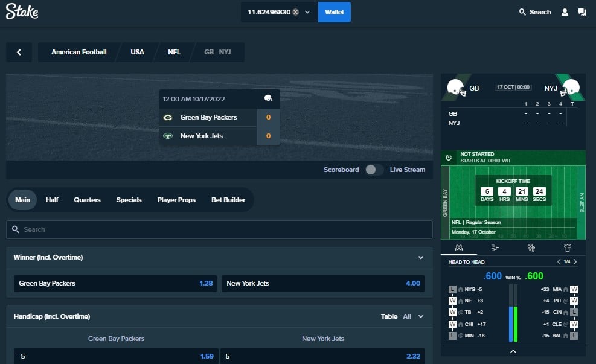Open the Wallet
596x364 pixels.
click(335, 12)
